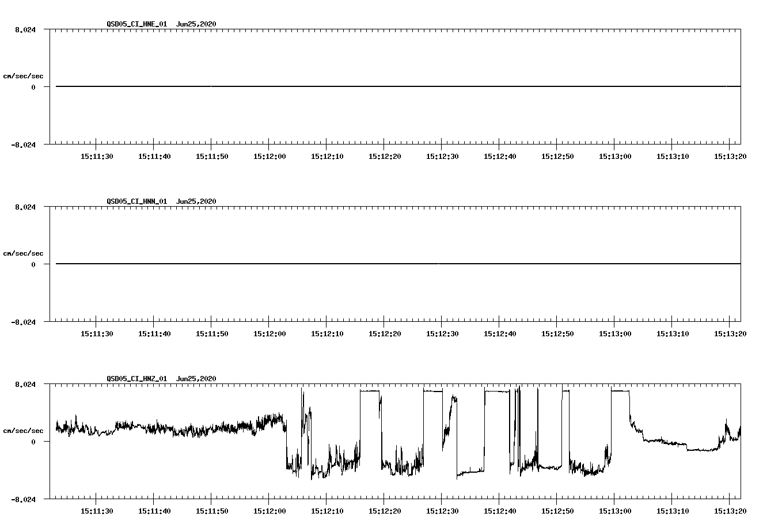Click the 0 axis value on HNZ plot

pyautogui.click(x=33, y=442)
